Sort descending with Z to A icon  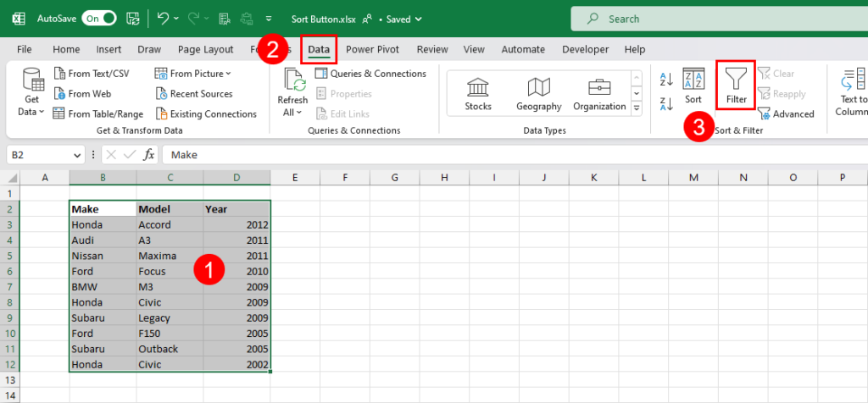coord(666,103)
